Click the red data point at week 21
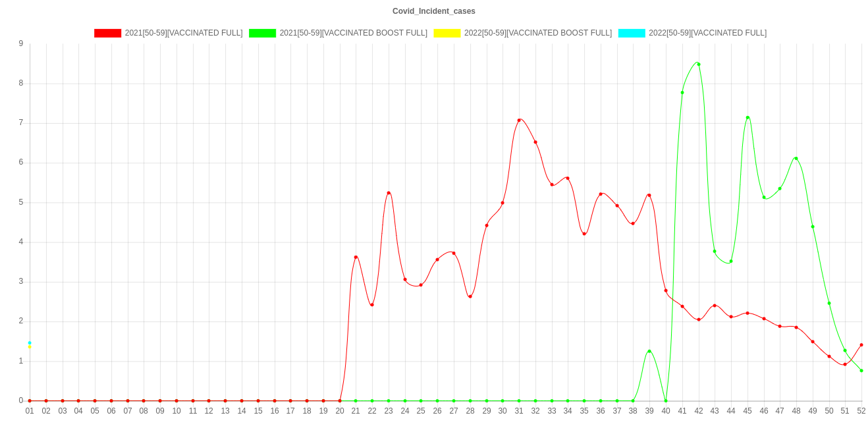This screenshot has height=434, width=868. click(x=356, y=258)
